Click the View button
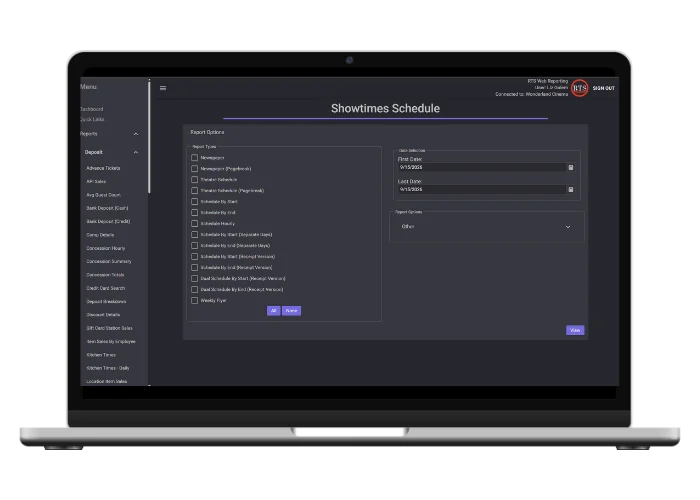This screenshot has width=700, height=500. pyautogui.click(x=575, y=330)
